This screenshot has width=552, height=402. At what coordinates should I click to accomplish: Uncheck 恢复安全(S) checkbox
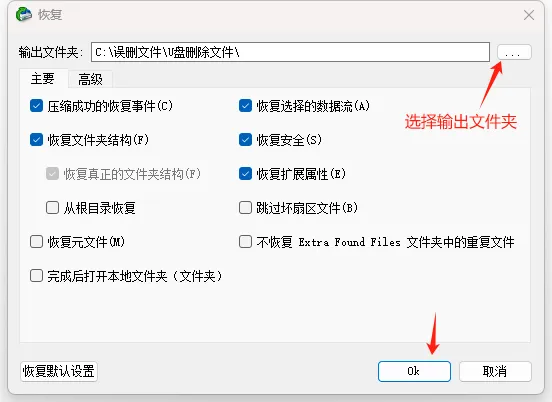[x=245, y=140]
